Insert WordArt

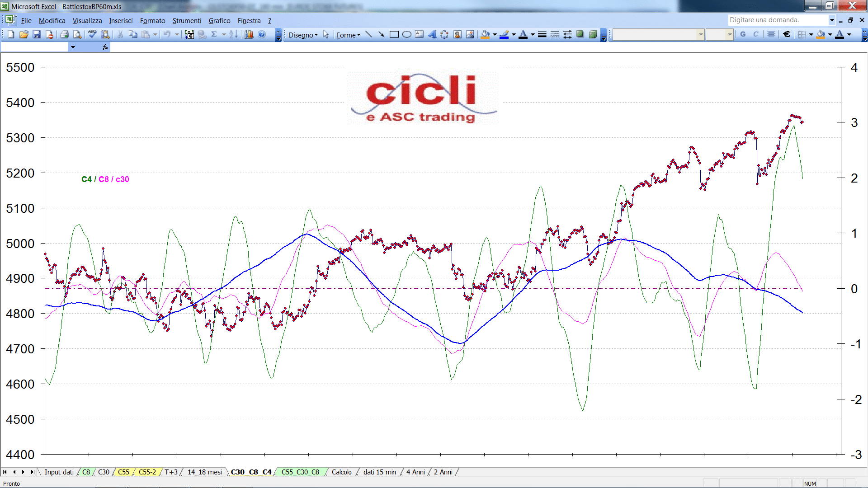tap(432, 34)
